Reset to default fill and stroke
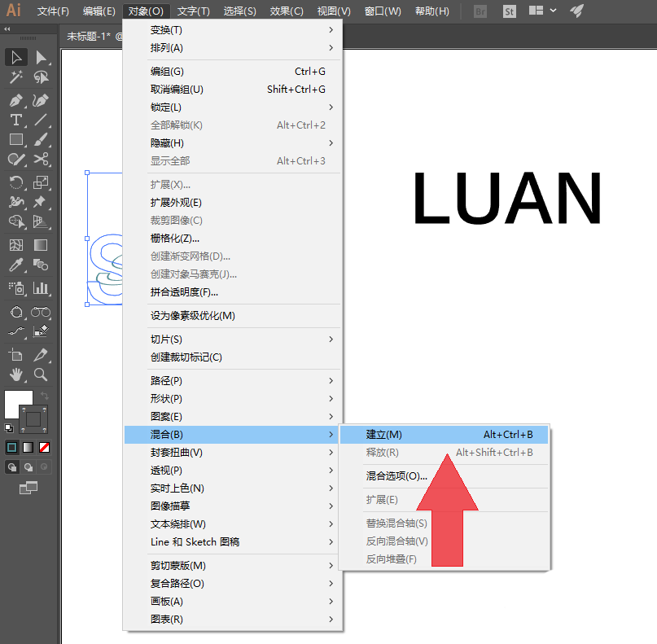This screenshot has width=657, height=644. (9, 428)
